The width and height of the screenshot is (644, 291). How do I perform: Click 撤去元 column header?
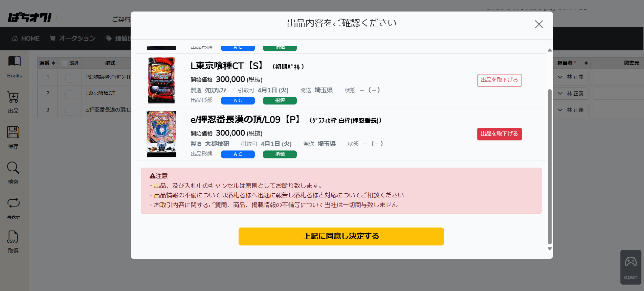pyautogui.click(x=631, y=63)
